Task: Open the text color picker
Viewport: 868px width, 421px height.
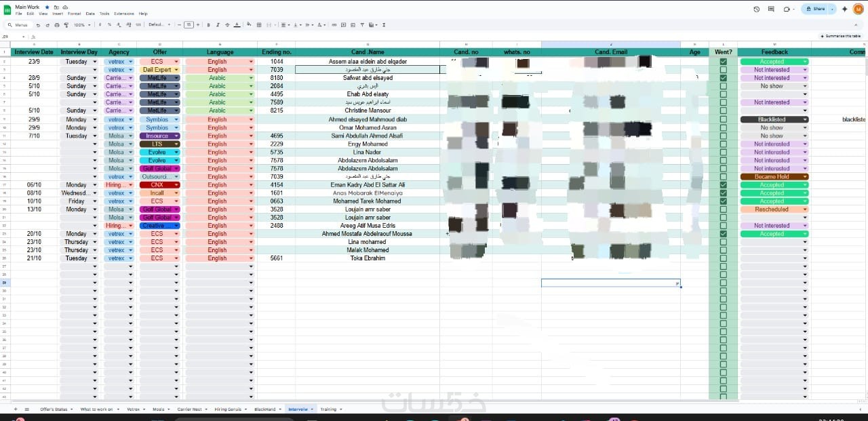Action: point(237,24)
